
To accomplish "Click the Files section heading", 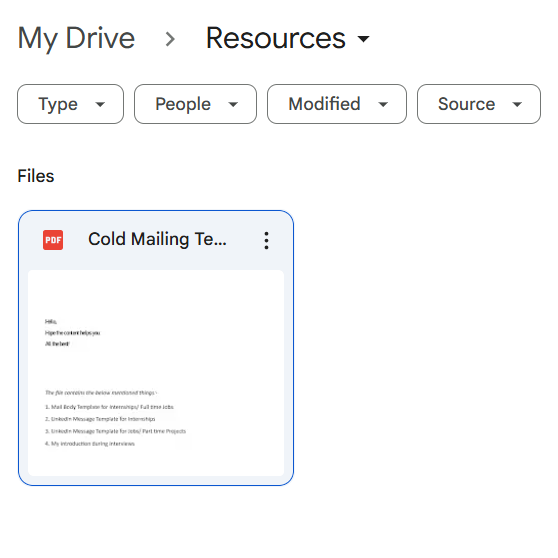I will click(36, 176).
